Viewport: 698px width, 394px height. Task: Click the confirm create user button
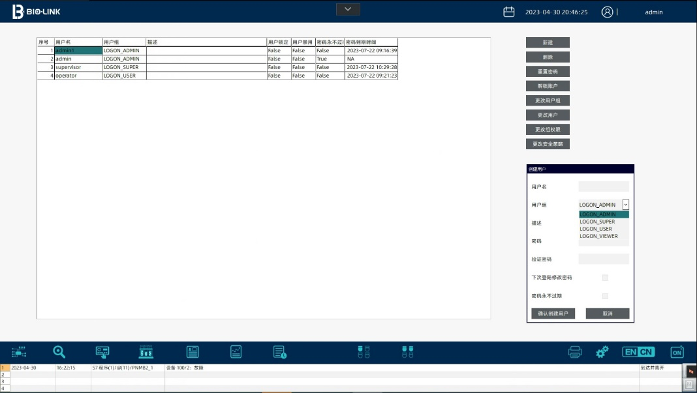[553, 313]
